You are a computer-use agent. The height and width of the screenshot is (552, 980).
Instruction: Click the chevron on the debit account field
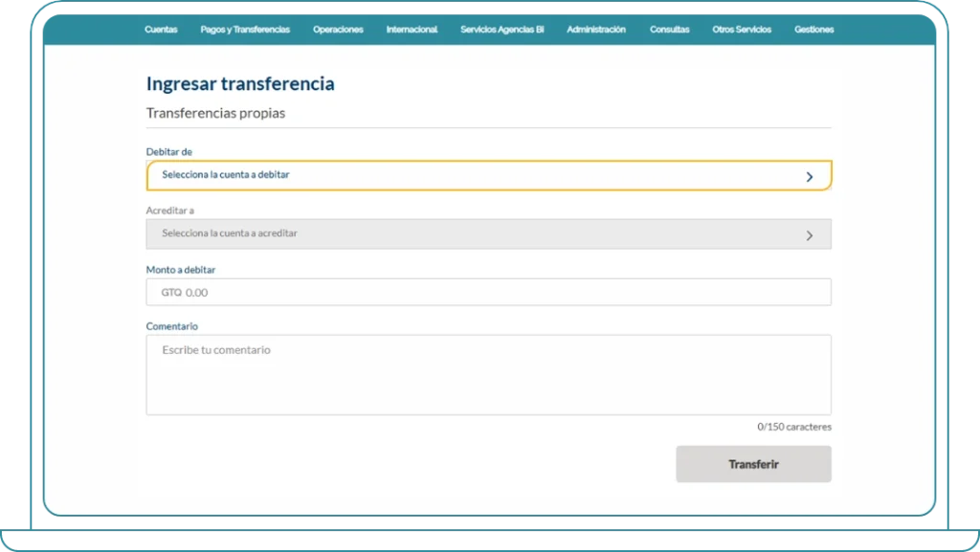tap(810, 176)
